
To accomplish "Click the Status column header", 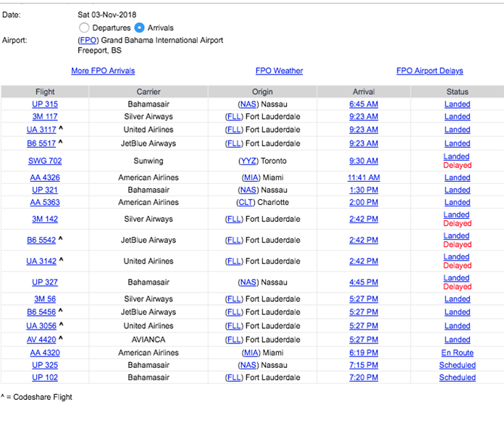I will click(458, 92).
